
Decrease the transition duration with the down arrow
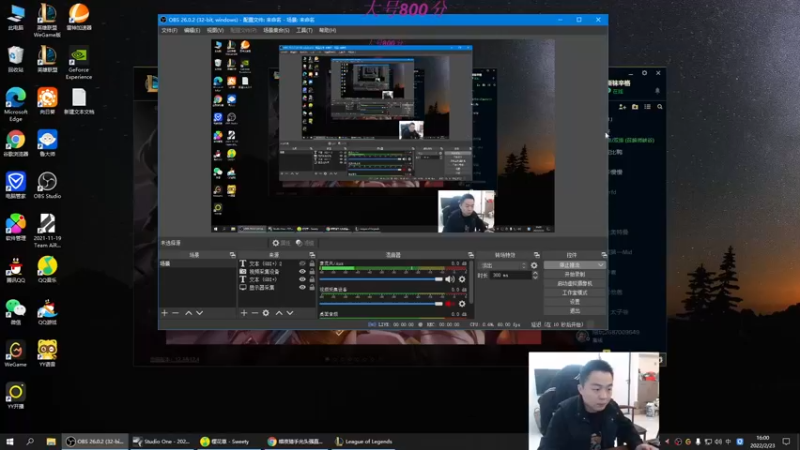pyautogui.click(x=535, y=277)
